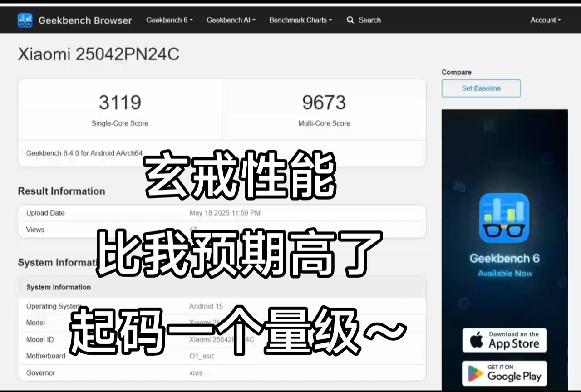Click the Set Baseline button
The image size is (581, 392).
[481, 88]
